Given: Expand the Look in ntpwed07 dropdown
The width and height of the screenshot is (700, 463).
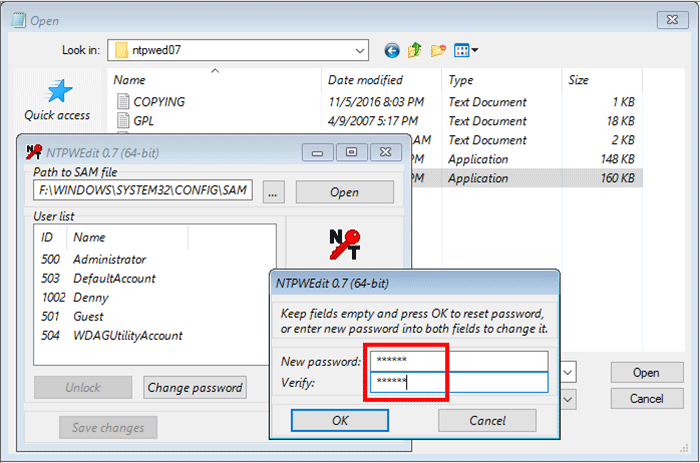Looking at the screenshot, I should click(x=359, y=50).
